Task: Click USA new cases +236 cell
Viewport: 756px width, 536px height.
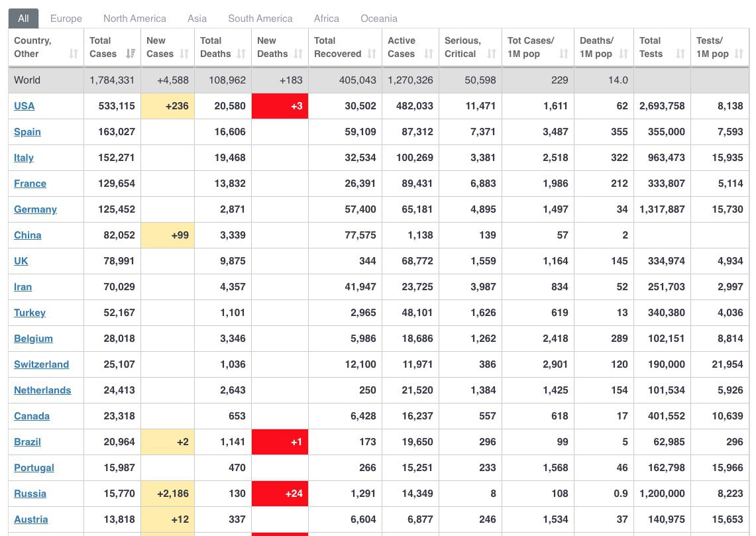Action: pyautogui.click(x=168, y=106)
